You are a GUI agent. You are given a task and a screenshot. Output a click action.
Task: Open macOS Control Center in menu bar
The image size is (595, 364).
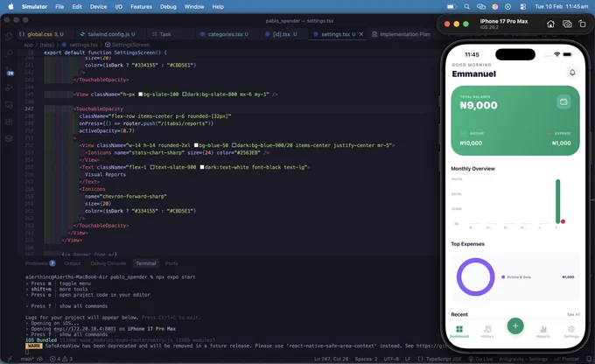tap(523, 6)
